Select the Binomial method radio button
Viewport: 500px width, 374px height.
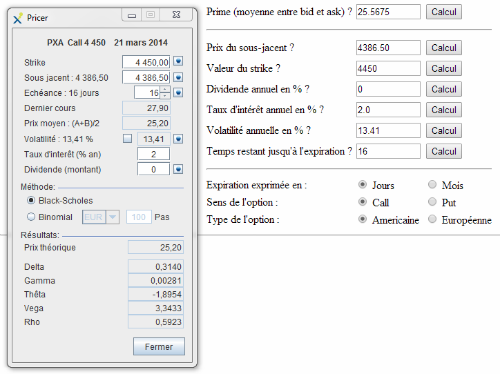(x=31, y=217)
